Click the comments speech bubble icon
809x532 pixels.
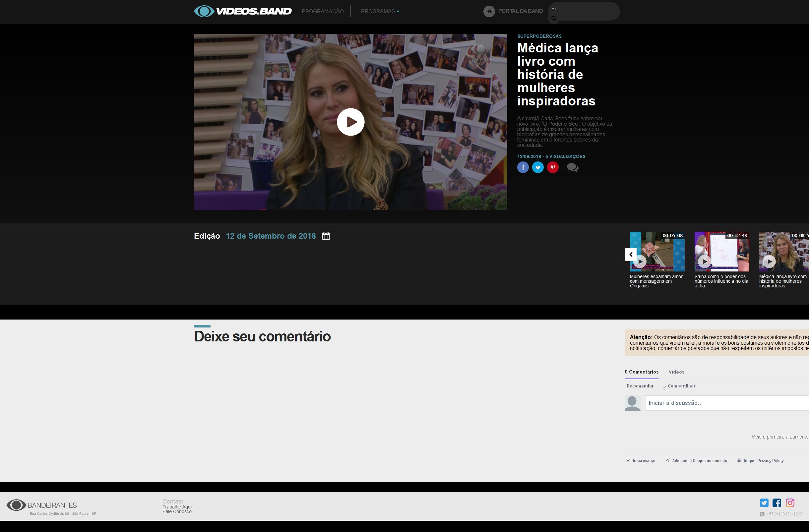coord(573,167)
